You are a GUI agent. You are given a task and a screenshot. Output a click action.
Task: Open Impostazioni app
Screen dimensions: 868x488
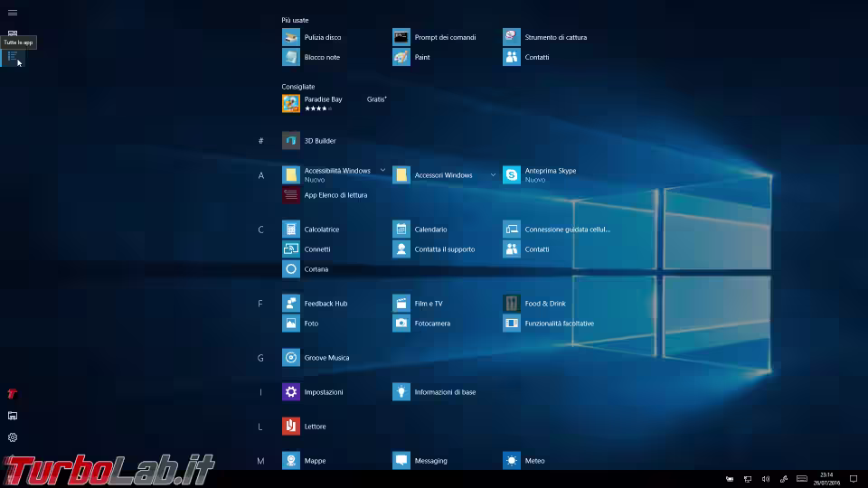click(x=313, y=391)
